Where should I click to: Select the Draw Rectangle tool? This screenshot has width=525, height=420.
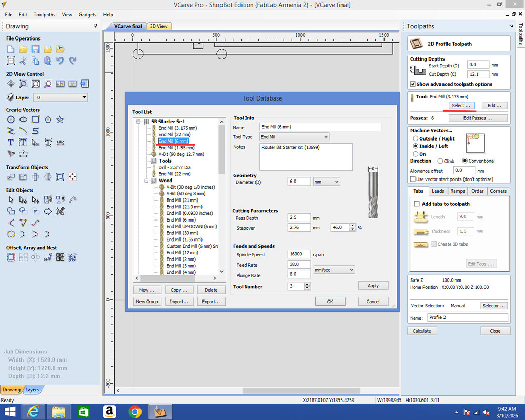35,119
